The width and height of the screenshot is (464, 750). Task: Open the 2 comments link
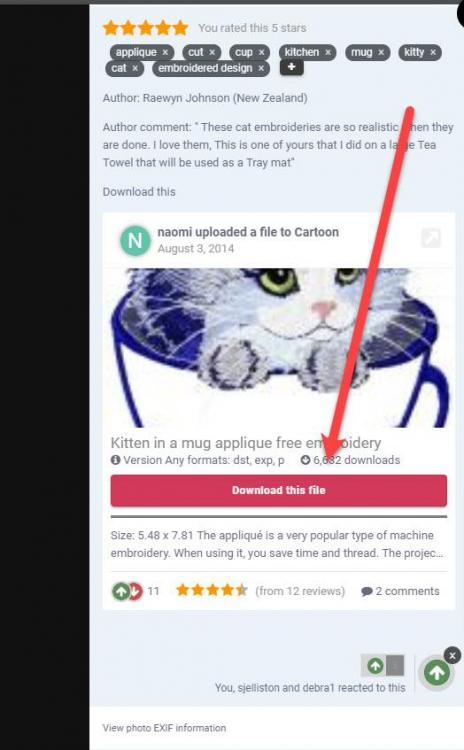click(400, 591)
